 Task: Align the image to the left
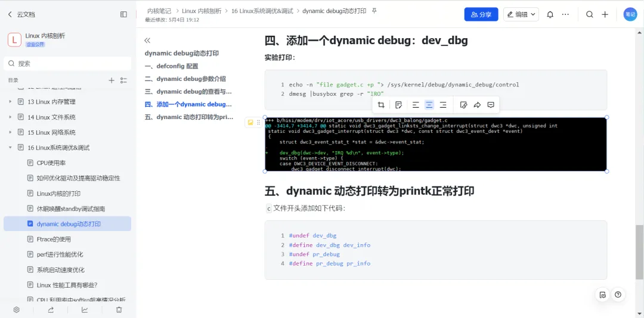pos(416,105)
